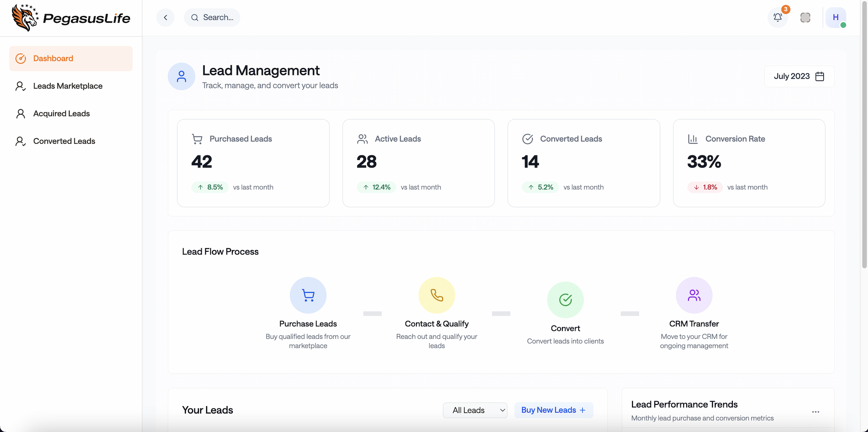Click the back arrow navigation button
This screenshot has width=868, height=432.
165,17
